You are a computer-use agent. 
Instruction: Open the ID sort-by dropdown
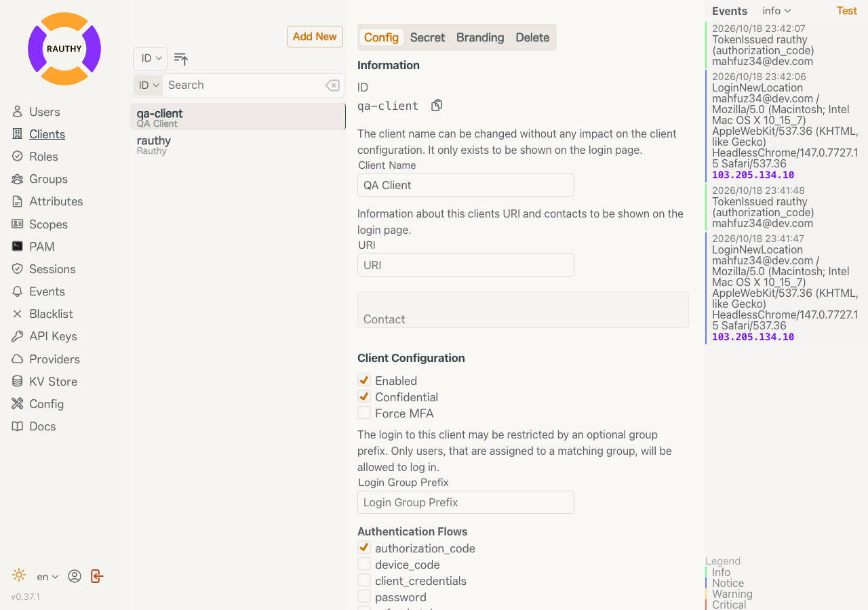click(x=150, y=59)
